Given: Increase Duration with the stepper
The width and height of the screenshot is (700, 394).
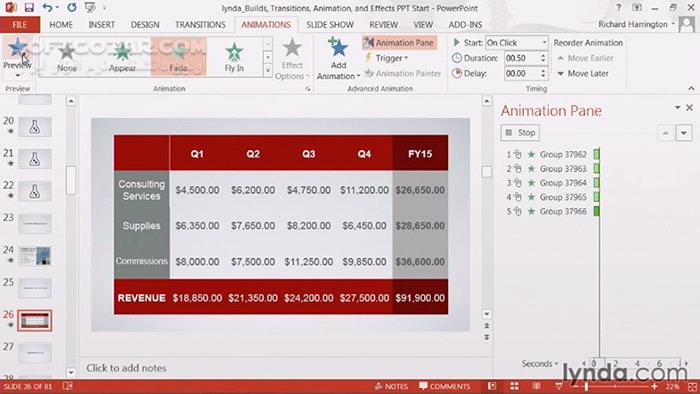Looking at the screenshot, I should pyautogui.click(x=543, y=55).
